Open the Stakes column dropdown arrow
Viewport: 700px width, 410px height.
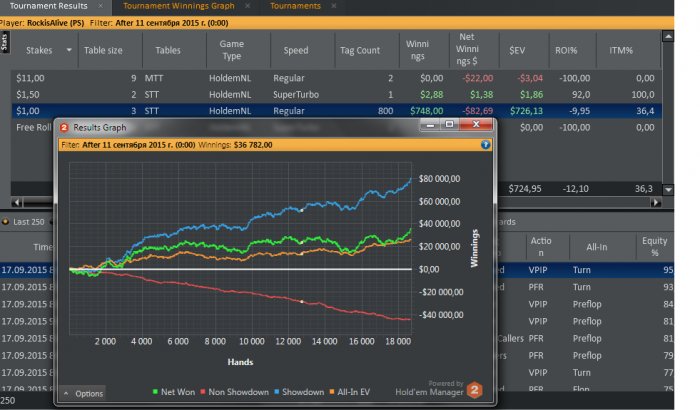(x=69, y=50)
